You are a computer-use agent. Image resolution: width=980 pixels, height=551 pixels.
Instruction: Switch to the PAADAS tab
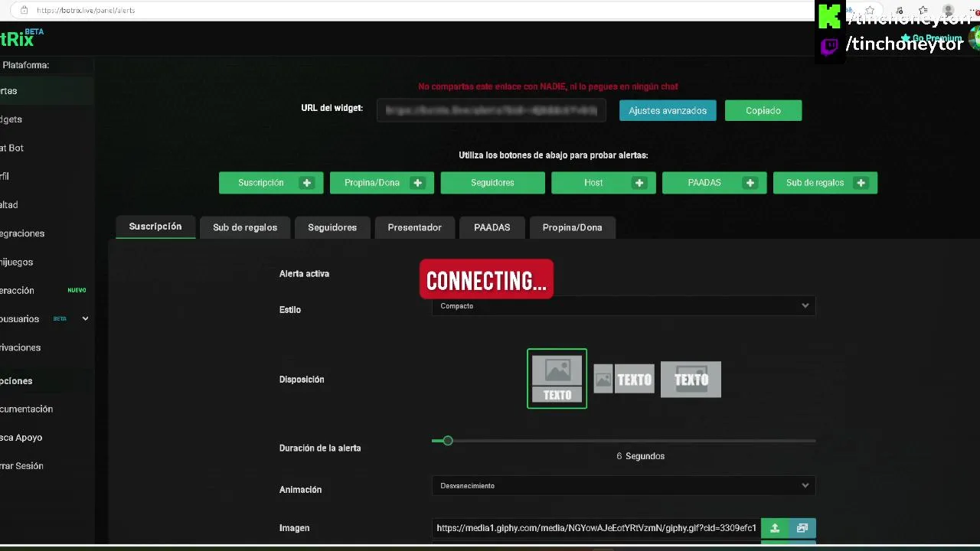pos(492,227)
